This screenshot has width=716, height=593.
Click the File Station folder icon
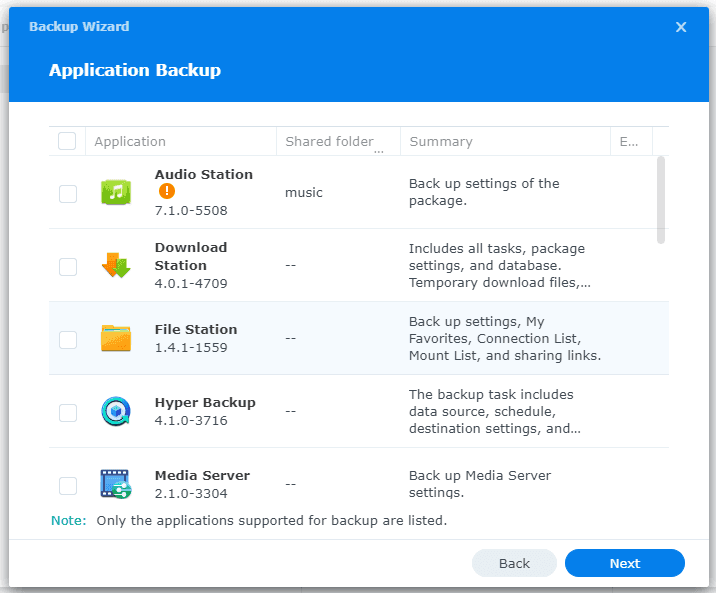[116, 338]
